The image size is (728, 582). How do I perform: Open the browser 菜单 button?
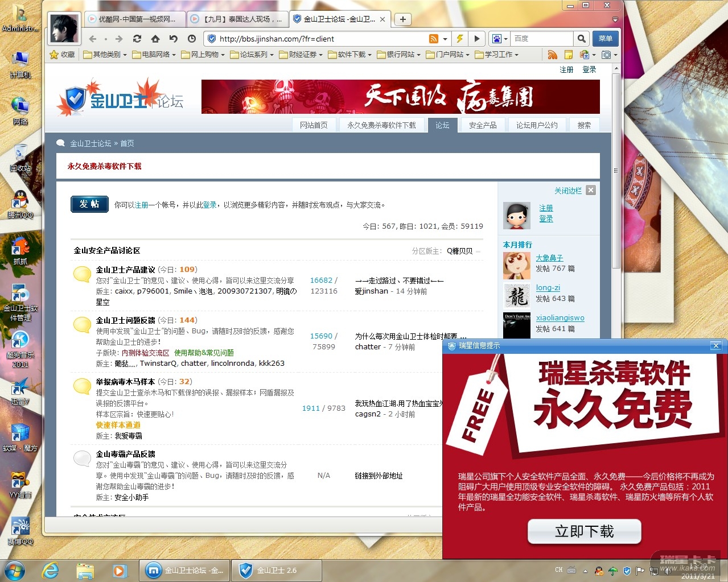(x=606, y=39)
